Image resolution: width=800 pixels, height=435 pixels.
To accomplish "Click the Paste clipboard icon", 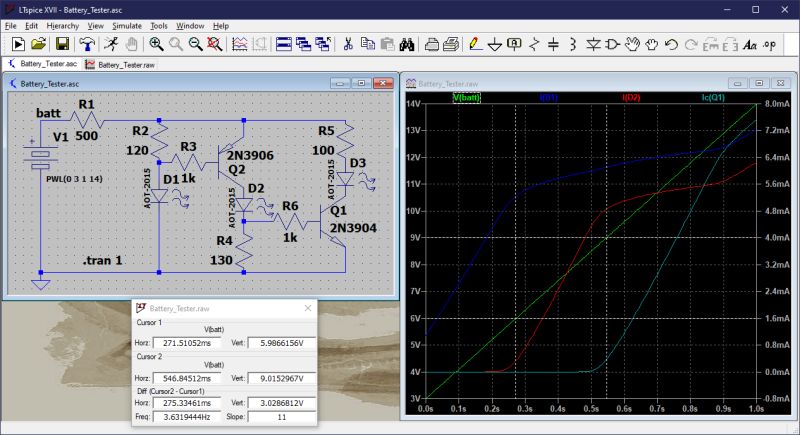I will tap(387, 44).
